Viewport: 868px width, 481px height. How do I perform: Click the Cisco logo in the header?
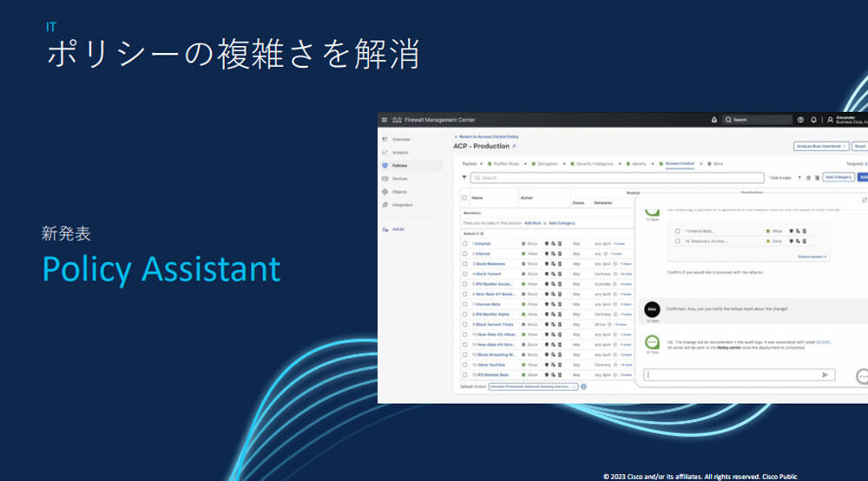click(x=397, y=120)
